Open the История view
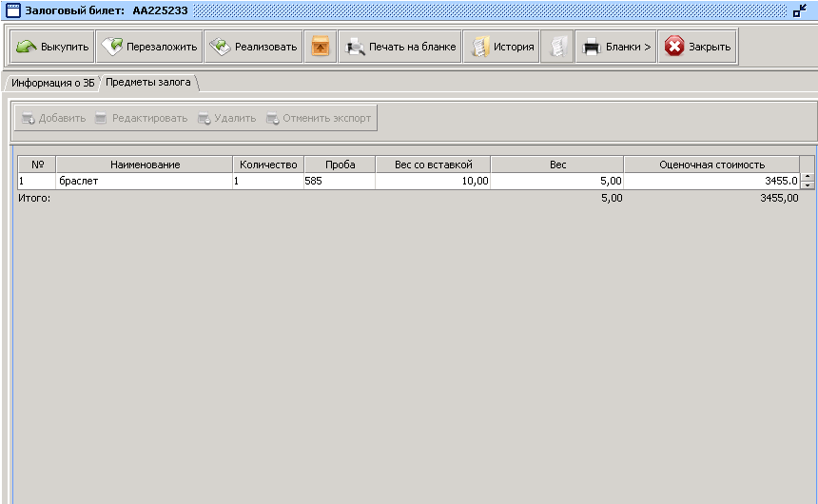This screenshot has width=818, height=504. 502,47
